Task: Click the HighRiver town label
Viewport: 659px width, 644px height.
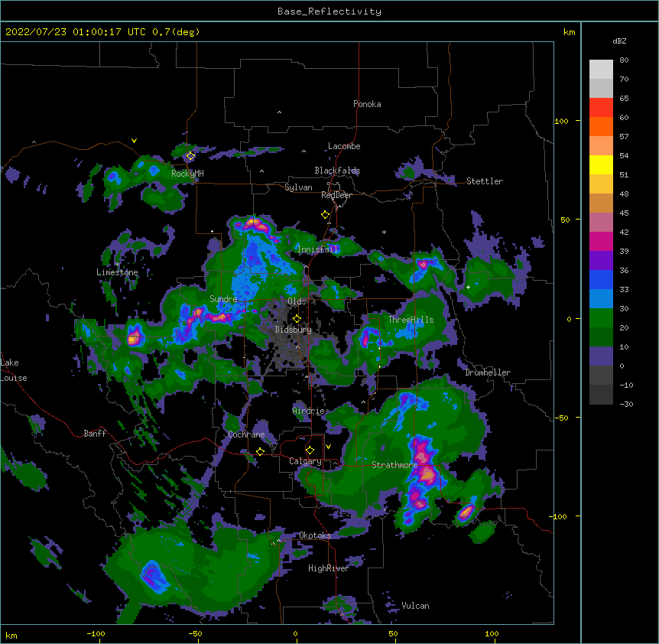Action: pos(329,568)
